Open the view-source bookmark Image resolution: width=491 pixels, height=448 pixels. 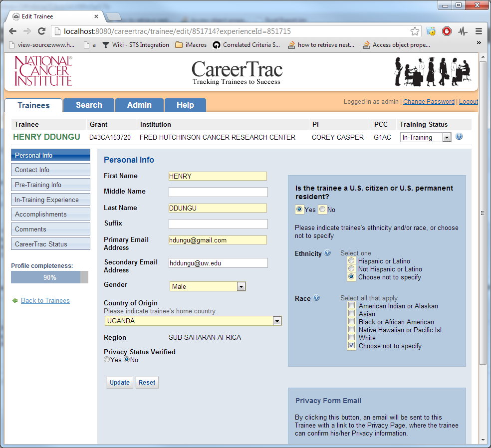(41, 45)
